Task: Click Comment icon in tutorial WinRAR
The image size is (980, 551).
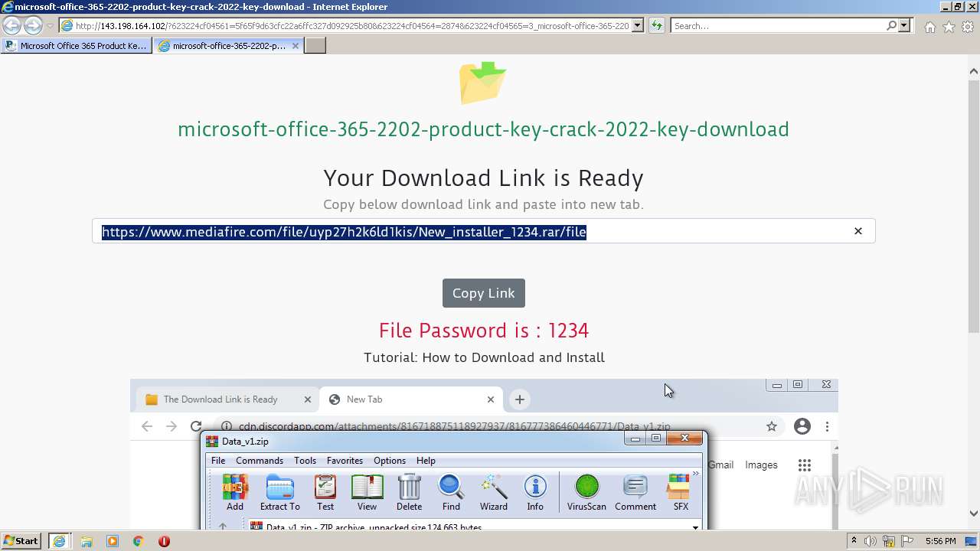Action: coord(635,493)
